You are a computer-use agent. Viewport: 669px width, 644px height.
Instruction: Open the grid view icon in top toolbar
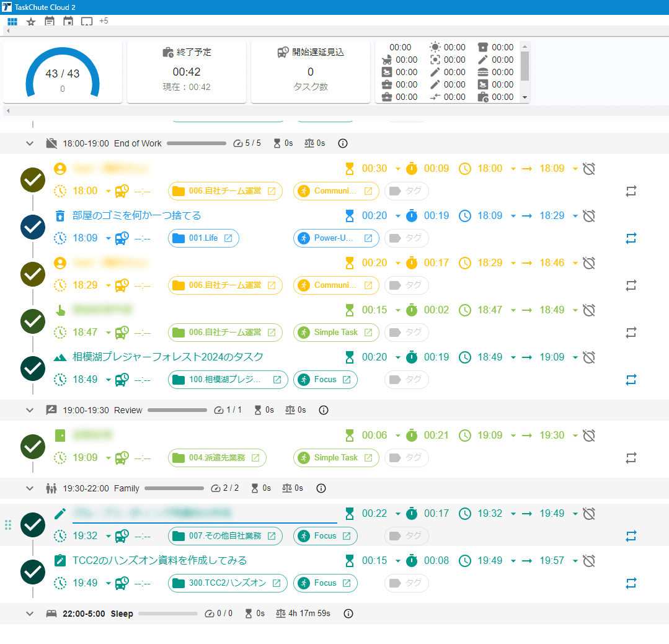point(12,21)
